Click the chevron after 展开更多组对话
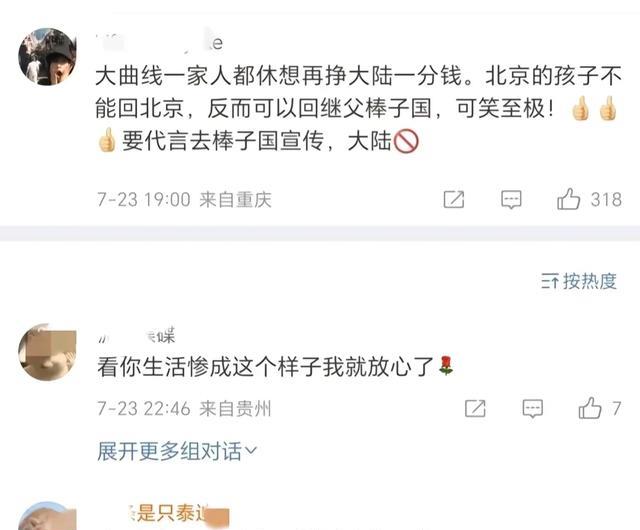The height and width of the screenshot is (530, 640). tap(250, 450)
